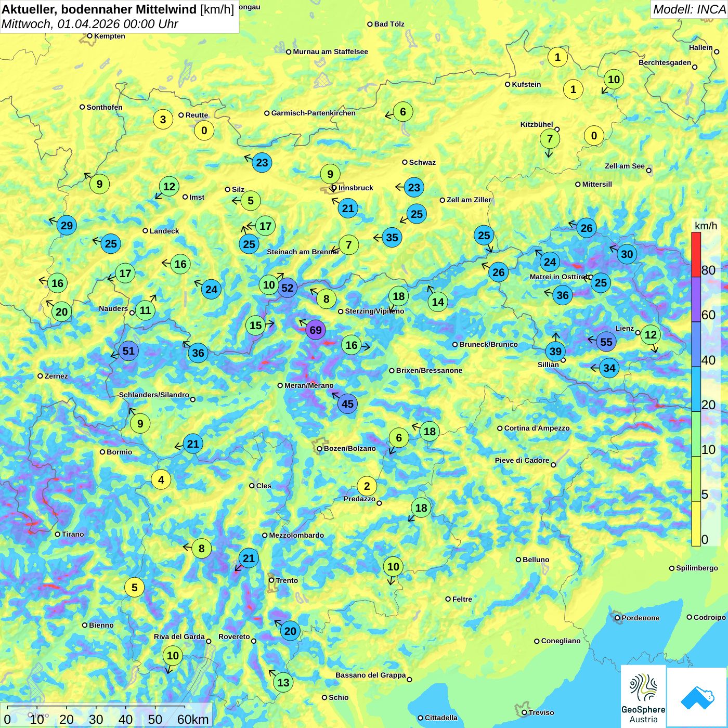Click the Matrei in Osttirol label

[558, 277]
